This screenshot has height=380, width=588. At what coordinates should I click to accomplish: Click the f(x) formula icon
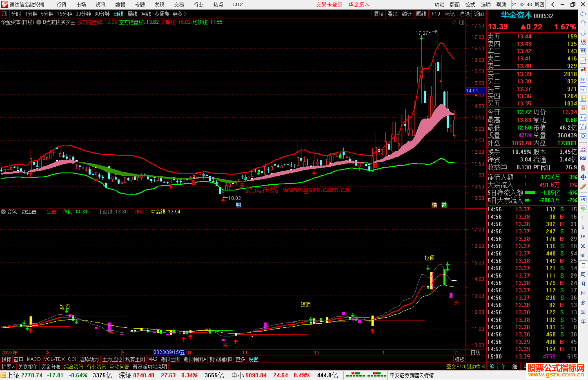(583, 127)
